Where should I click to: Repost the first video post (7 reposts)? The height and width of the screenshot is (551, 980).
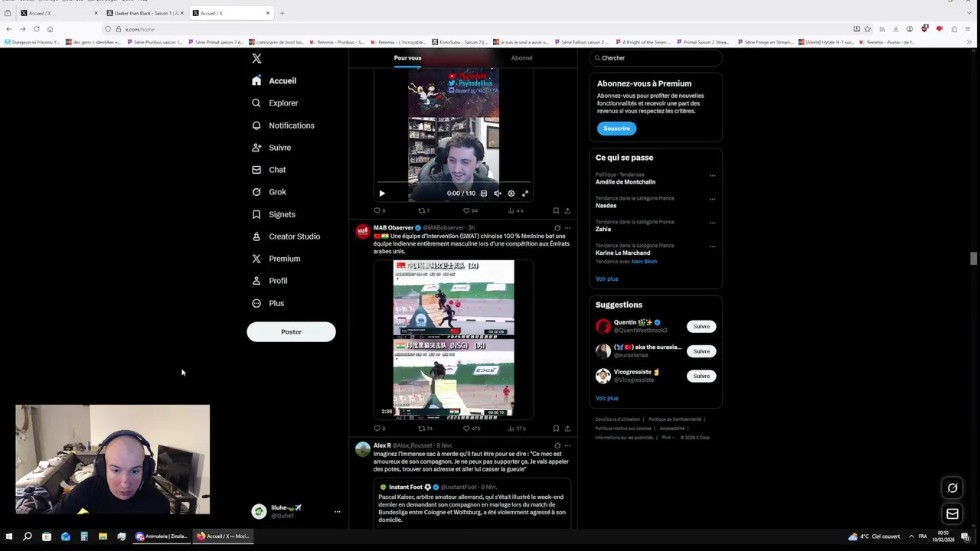423,210
